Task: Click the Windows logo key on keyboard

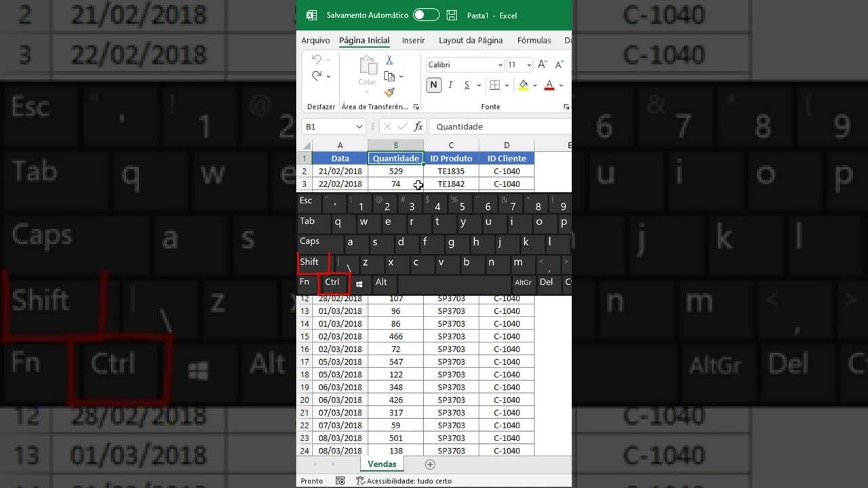Action: click(x=359, y=284)
